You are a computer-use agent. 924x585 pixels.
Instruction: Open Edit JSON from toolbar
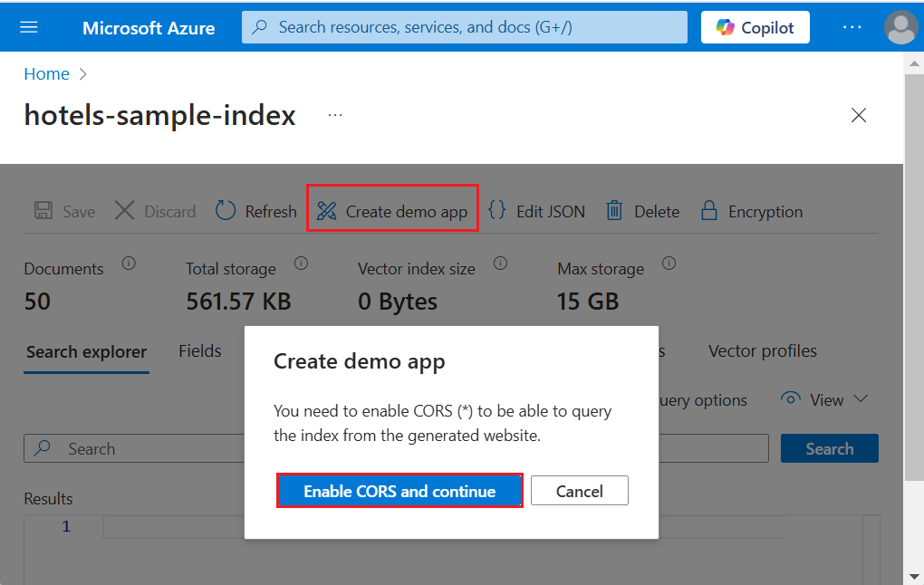pyautogui.click(x=536, y=212)
